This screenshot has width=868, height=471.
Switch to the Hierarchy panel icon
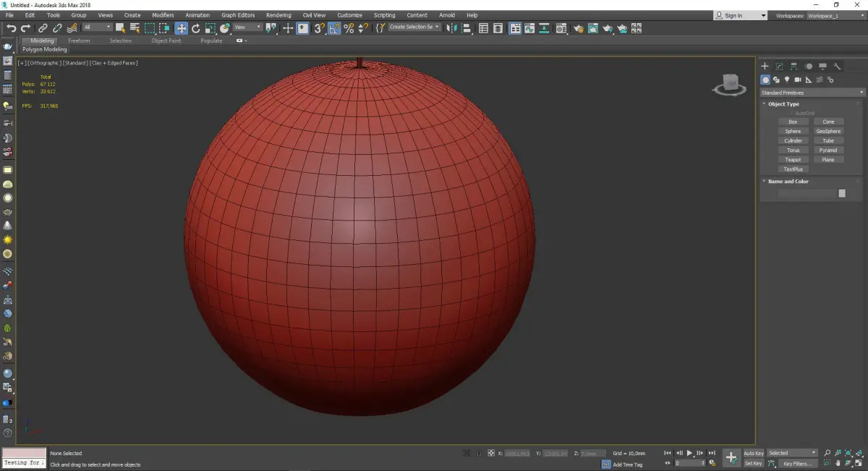click(793, 66)
